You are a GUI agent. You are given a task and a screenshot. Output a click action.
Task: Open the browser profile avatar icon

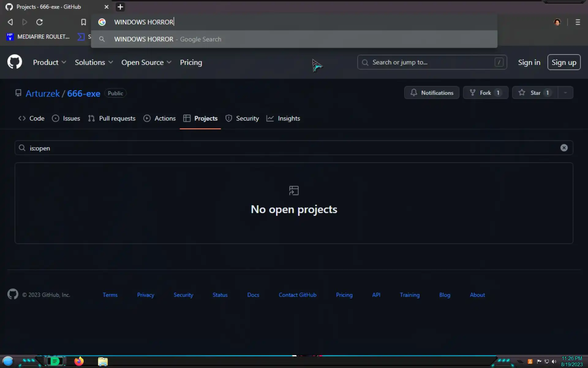557,22
